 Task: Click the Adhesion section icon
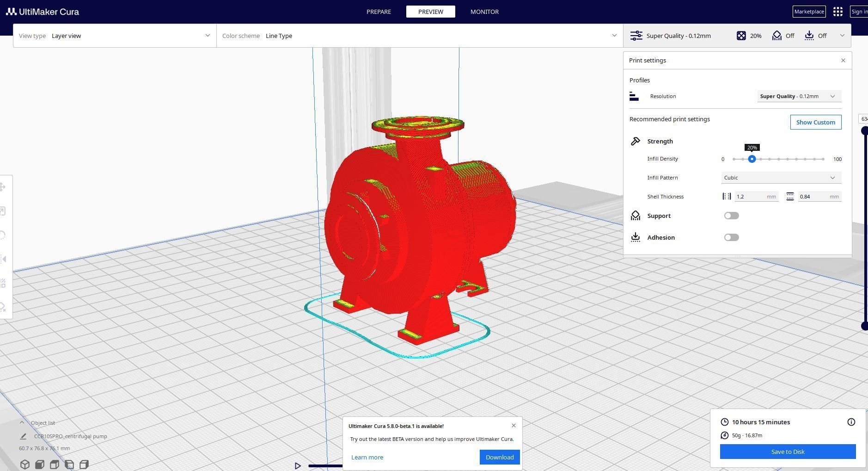pos(636,237)
